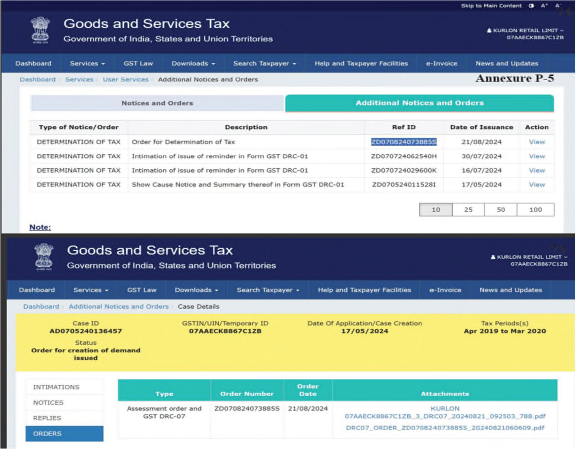Screen dimensions: 576x449
Task: Increase font size with A+ icon
Action: tap(544, 6)
